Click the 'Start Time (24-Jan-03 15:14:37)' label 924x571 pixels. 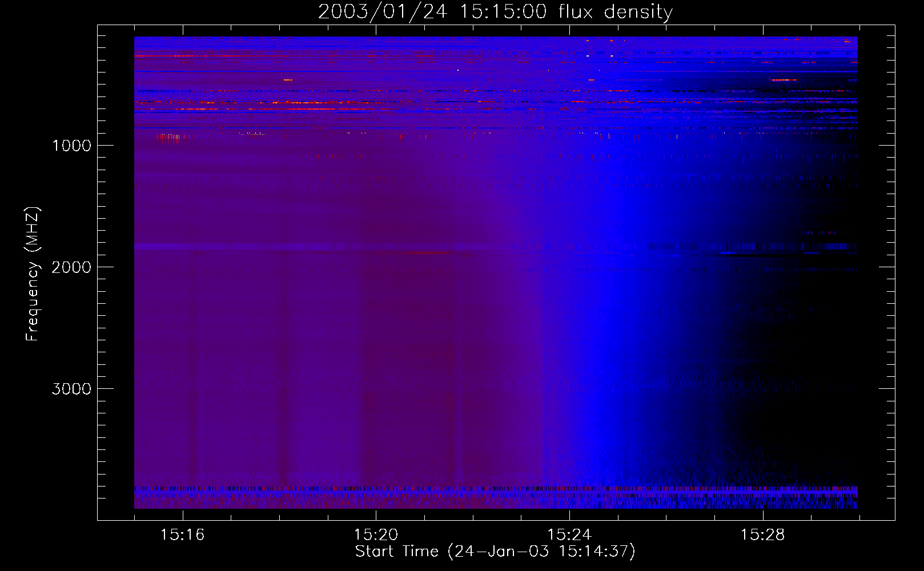(x=495, y=551)
